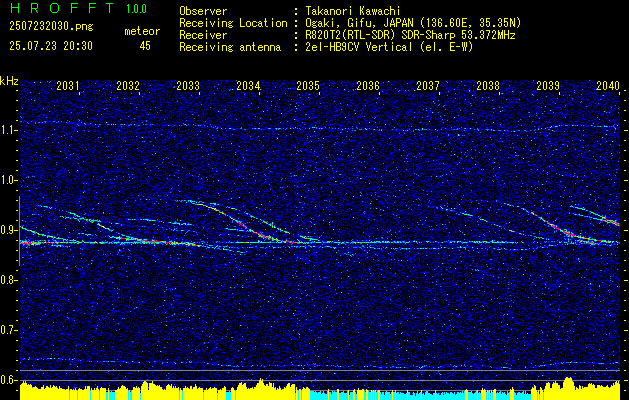Click the meteor count 45

tap(145, 46)
